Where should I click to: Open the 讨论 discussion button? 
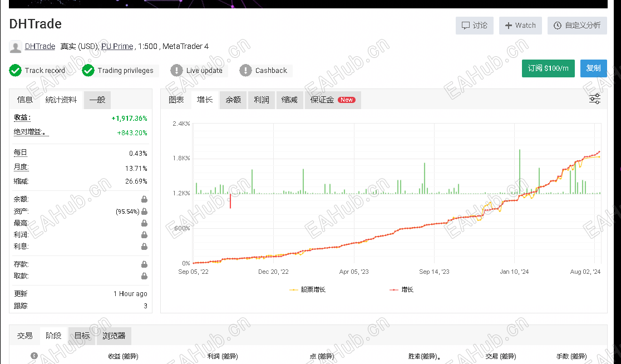pos(475,26)
